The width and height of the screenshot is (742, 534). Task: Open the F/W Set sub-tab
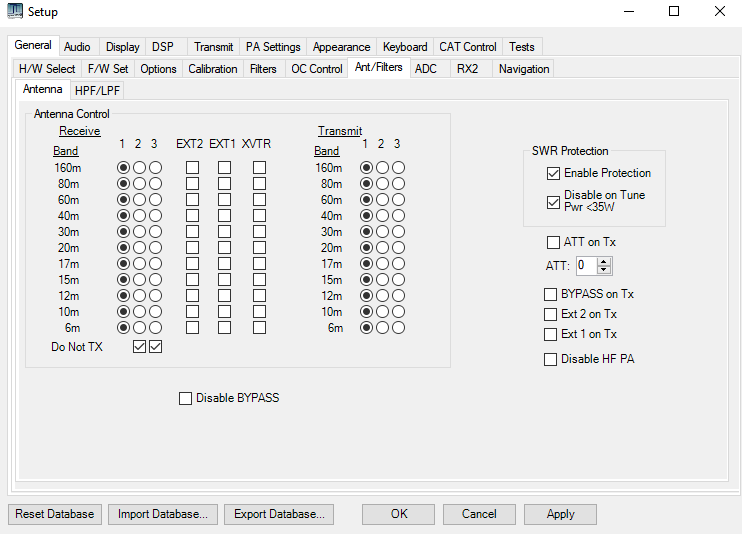click(x=108, y=69)
